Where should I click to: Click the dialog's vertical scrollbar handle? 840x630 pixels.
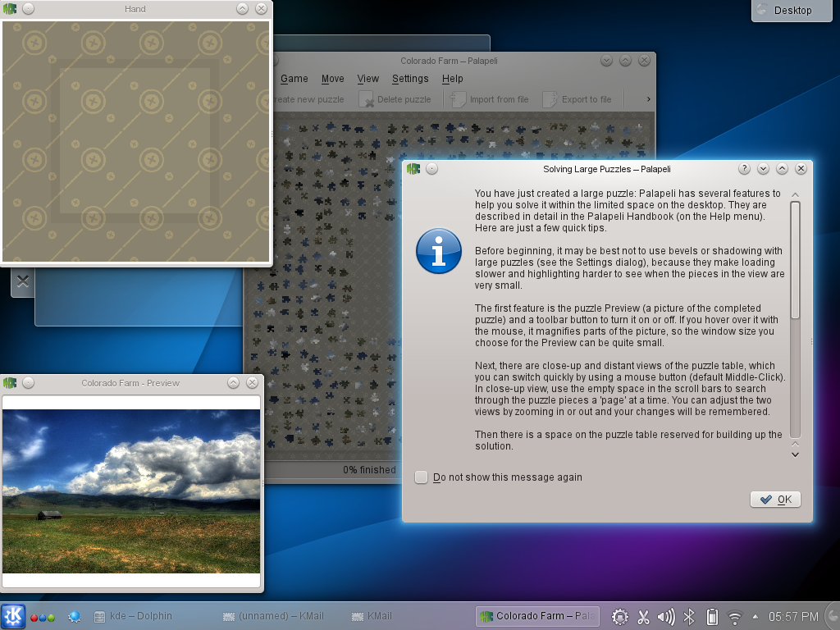(796, 260)
